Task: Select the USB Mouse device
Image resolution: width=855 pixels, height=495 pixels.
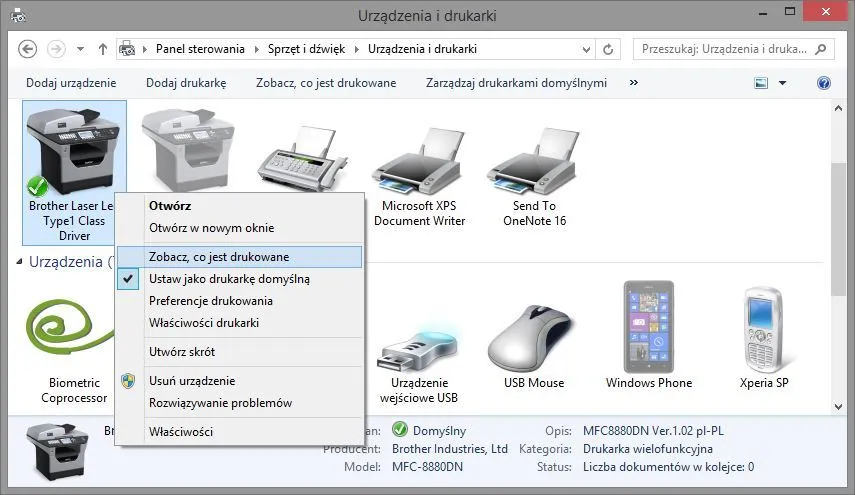Action: 534,338
